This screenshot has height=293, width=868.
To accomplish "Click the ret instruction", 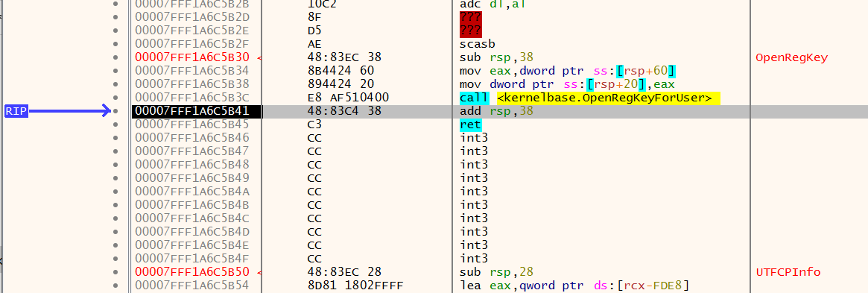I will point(470,125).
